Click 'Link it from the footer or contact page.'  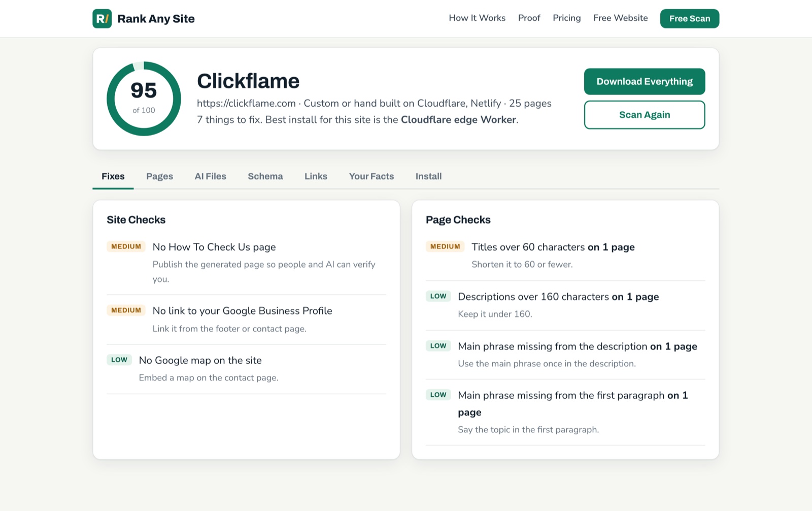[x=229, y=329]
